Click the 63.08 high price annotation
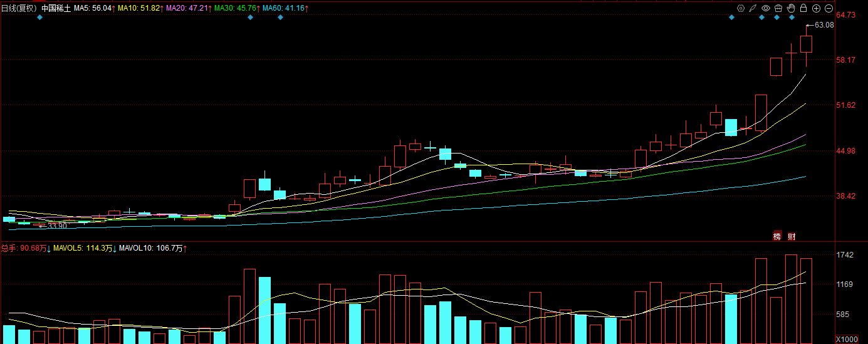 (824, 25)
